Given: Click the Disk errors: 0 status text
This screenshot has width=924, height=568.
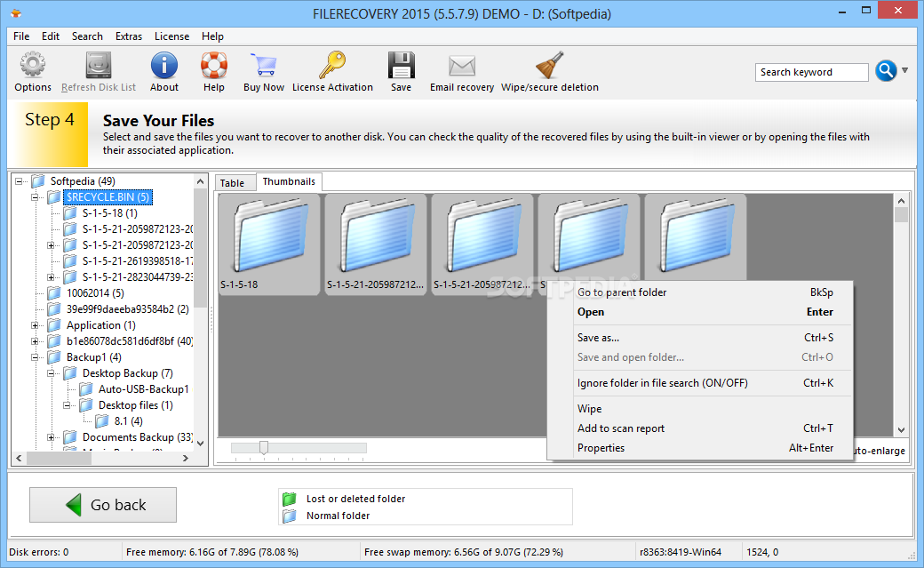Looking at the screenshot, I should pos(39,552).
